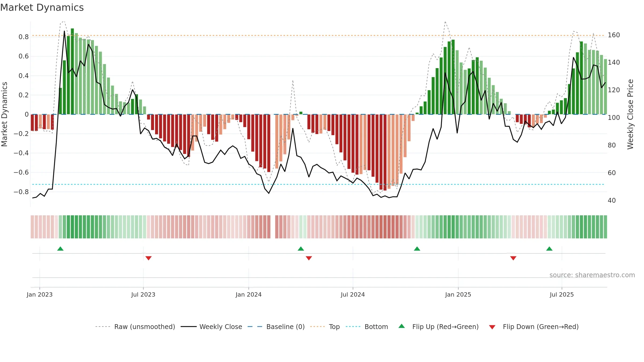The image size is (644, 362).
Task: Click the small green bar near April 2024
Action: pos(301,113)
